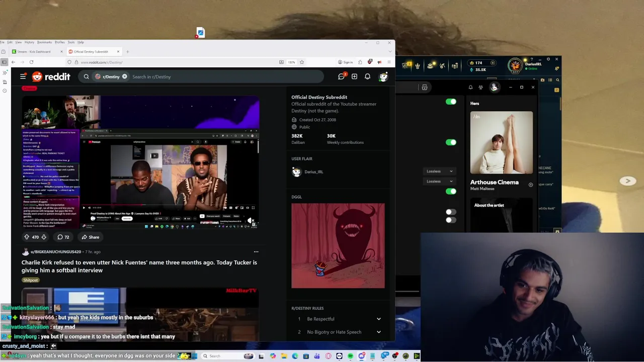
Task: Open Windows Start menu
Action: click(194, 356)
